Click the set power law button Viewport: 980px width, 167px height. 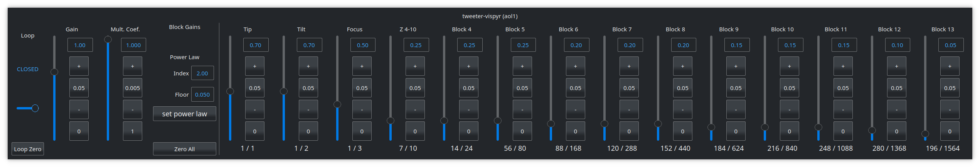coord(185,114)
